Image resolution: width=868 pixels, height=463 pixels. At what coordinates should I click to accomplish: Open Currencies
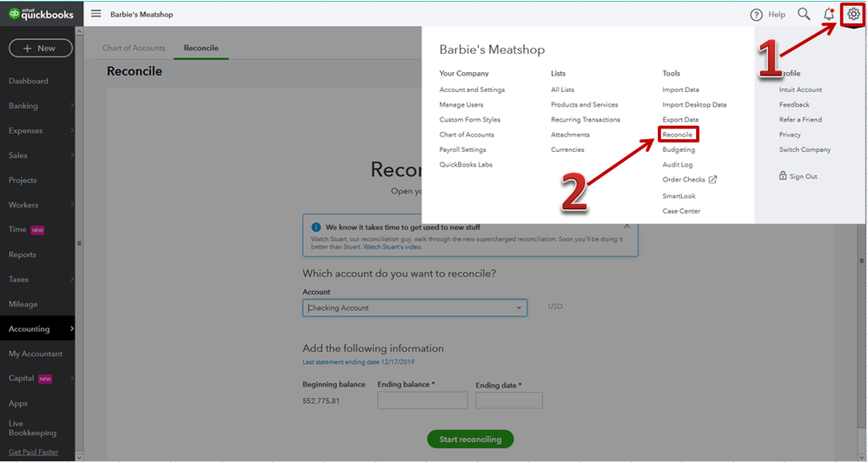pyautogui.click(x=567, y=149)
